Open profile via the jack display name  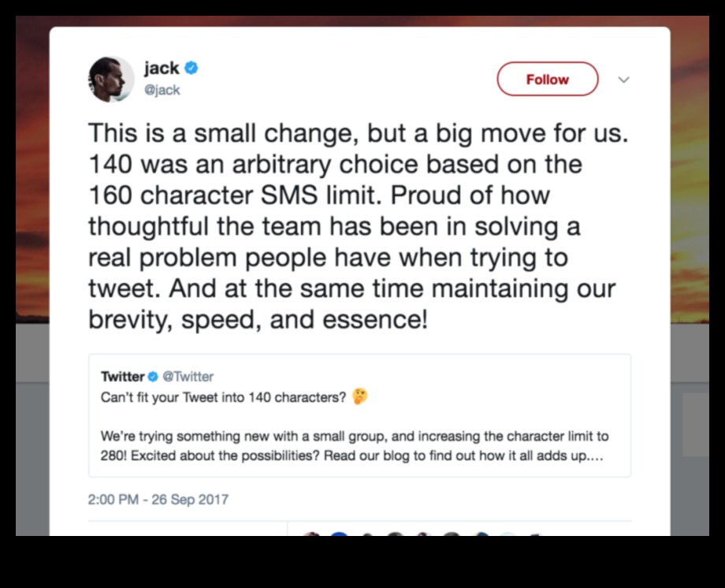point(162,69)
